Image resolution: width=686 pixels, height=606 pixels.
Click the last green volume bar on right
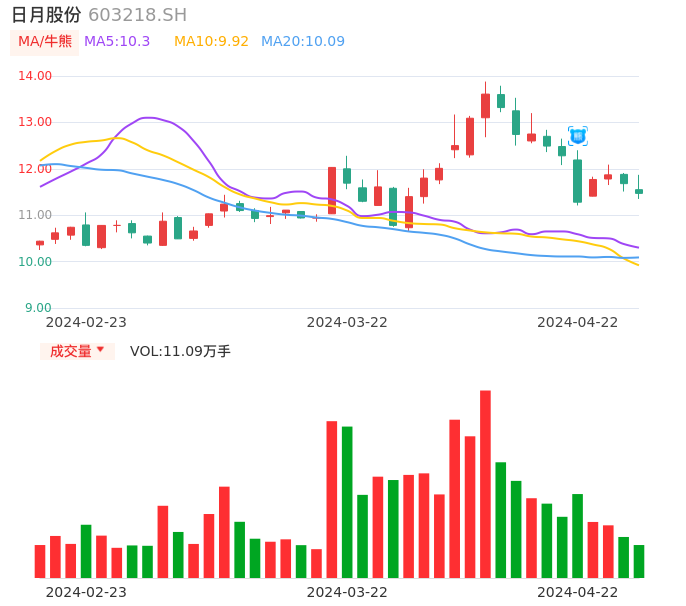pos(639,561)
